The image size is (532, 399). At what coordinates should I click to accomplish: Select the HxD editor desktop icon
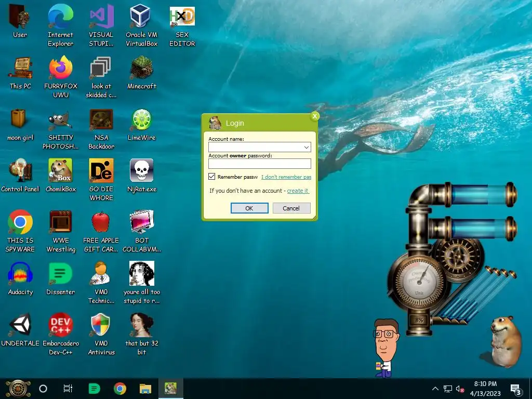(x=182, y=25)
